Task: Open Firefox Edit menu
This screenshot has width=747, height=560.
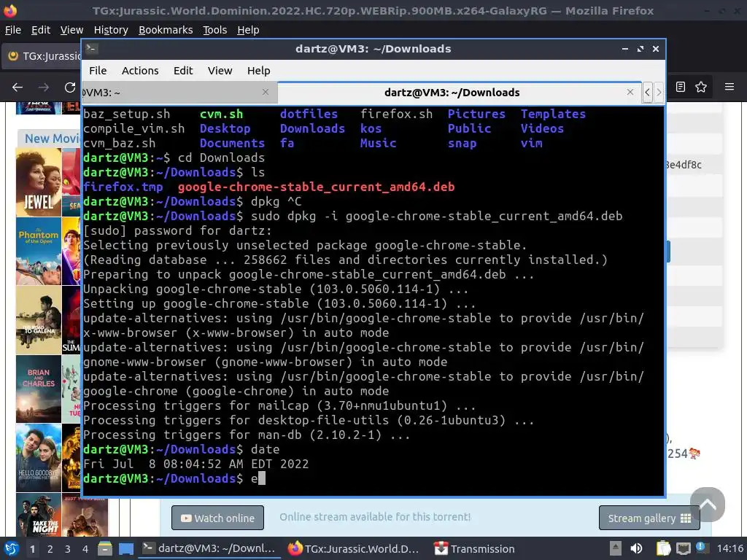Action: coord(41,30)
